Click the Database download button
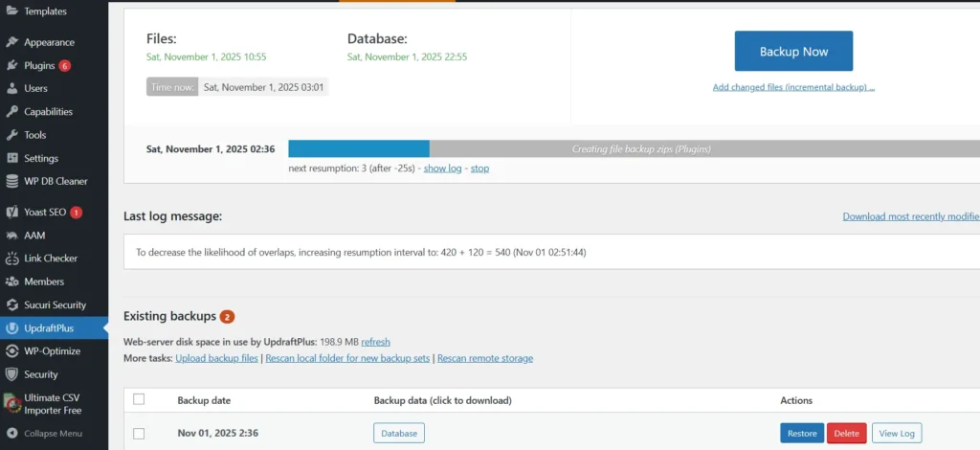 tap(399, 433)
